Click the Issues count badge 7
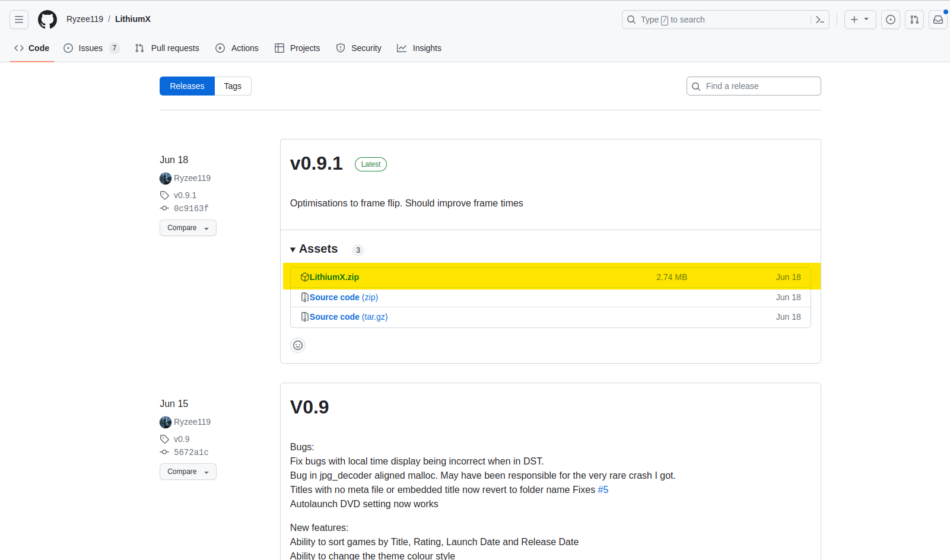950x560 pixels. [x=115, y=48]
